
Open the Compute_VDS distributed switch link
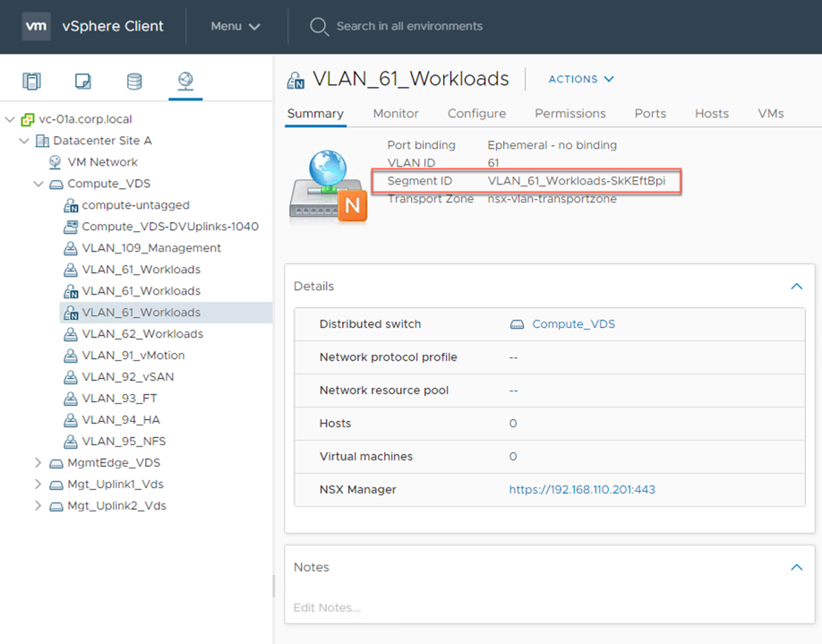[x=573, y=324]
